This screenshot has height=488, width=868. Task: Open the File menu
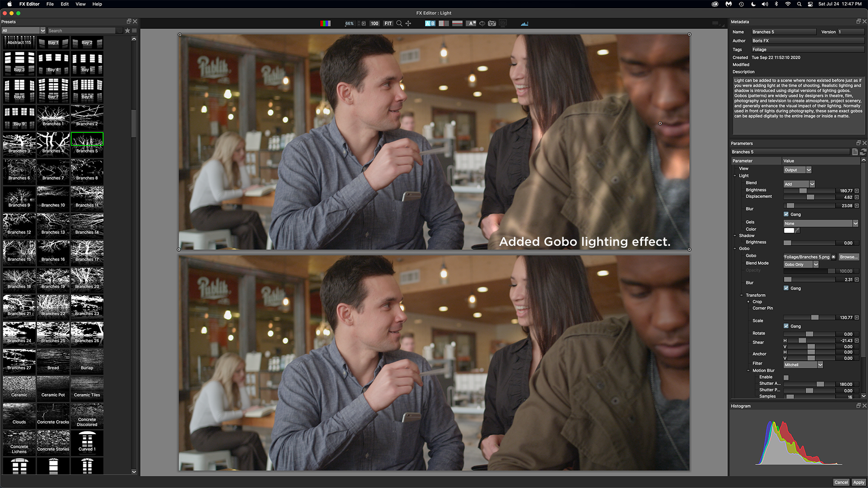click(50, 4)
